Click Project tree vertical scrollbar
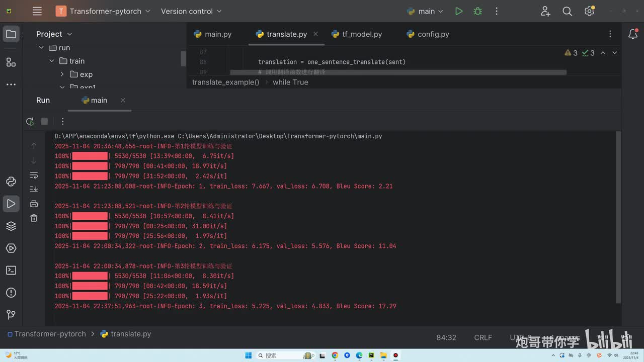The height and width of the screenshot is (362, 644). pos(183,59)
